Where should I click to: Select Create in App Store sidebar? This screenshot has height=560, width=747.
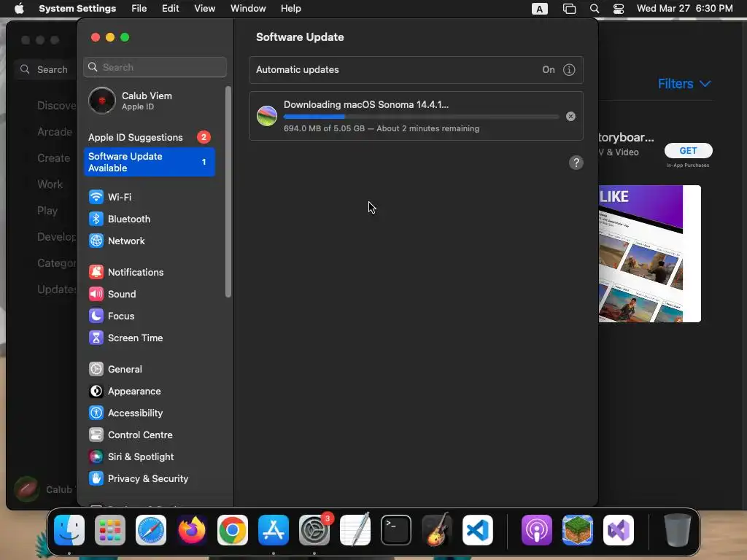[53, 158]
